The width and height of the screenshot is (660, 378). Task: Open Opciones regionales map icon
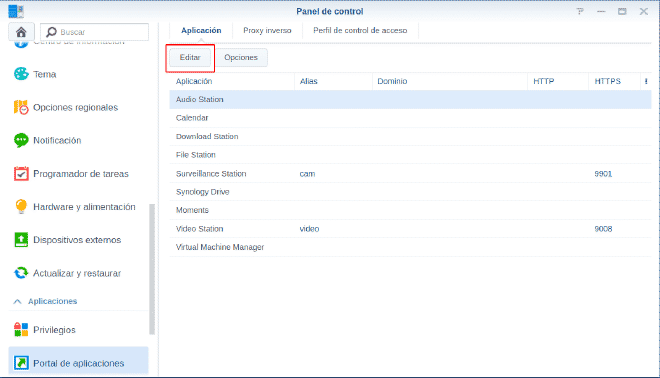coord(21,107)
